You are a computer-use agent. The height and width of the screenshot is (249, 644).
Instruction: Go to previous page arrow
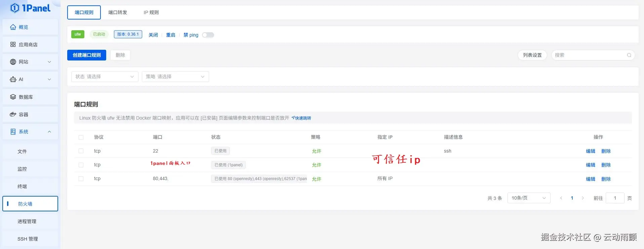point(561,198)
